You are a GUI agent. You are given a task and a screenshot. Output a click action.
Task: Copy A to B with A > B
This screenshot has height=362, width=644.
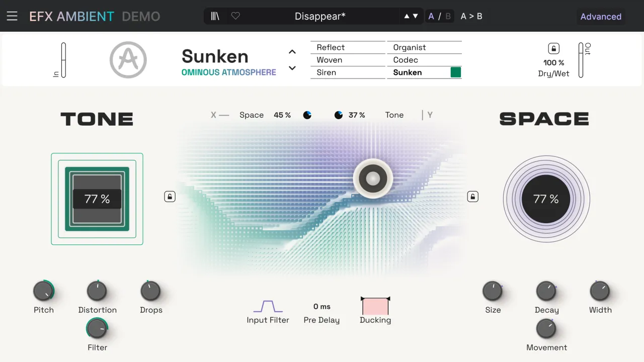[471, 16]
